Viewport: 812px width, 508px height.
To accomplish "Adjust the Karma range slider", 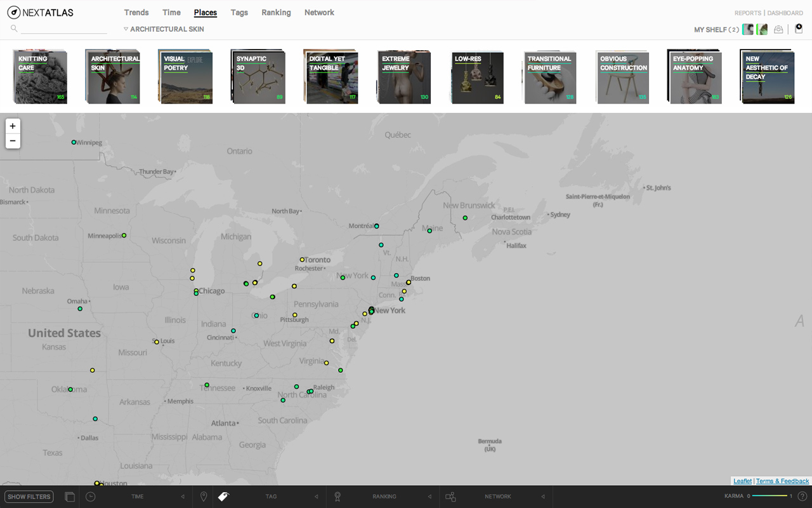I will tap(769, 496).
